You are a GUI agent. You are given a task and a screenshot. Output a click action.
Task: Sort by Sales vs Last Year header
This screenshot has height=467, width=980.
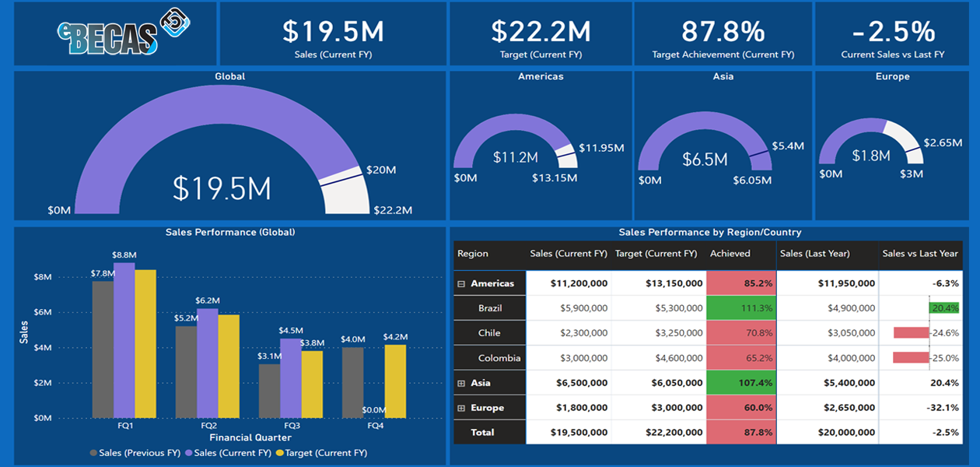pyautogui.click(x=920, y=254)
